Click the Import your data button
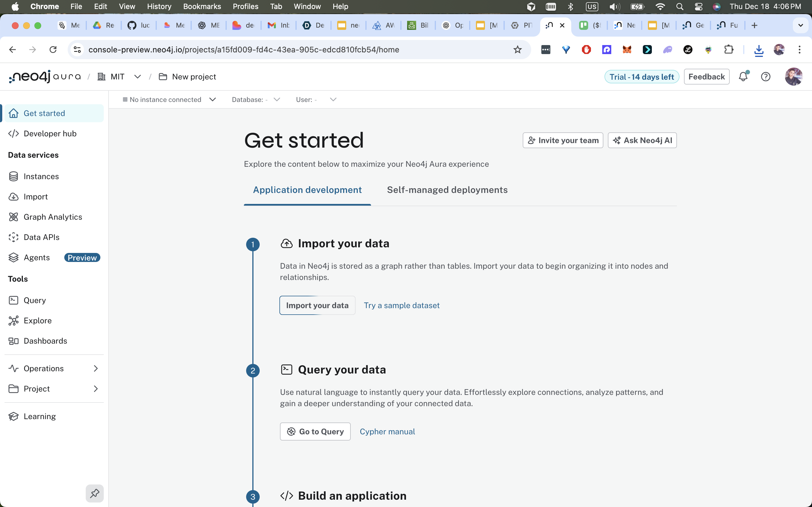The width and height of the screenshot is (812, 507). (x=317, y=305)
